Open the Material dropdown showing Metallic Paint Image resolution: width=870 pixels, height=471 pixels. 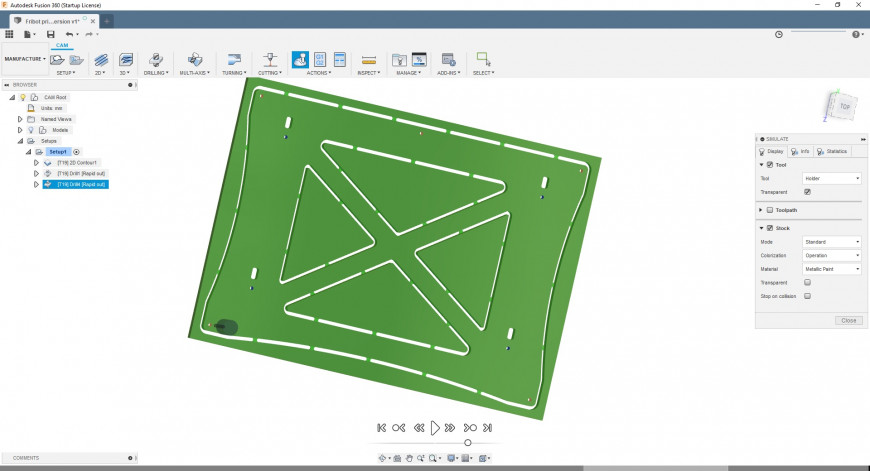[x=832, y=269]
